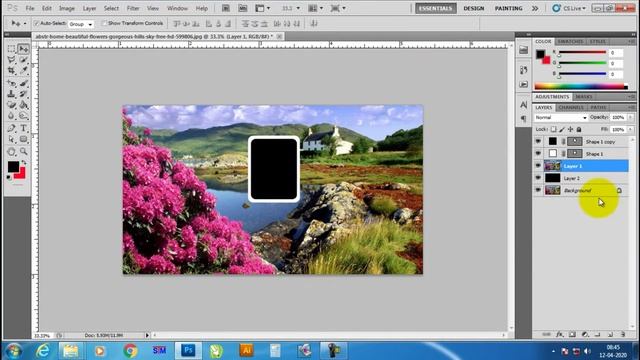Select the Pen tool
This screenshot has height=360, width=640.
coord(11,129)
